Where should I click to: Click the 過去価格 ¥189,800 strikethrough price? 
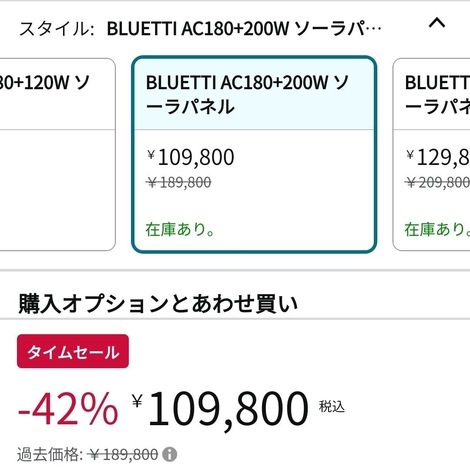coord(123,455)
